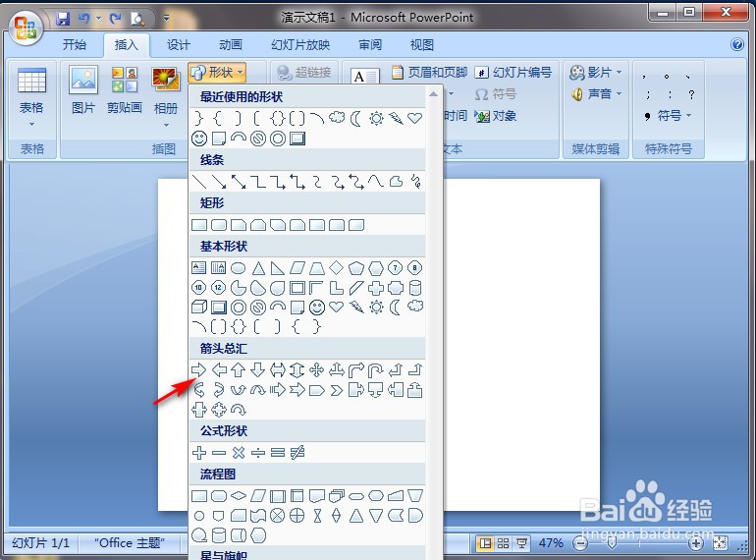Choose the pentagon arrow shape
This screenshot has height=560, width=756.
coord(316,390)
